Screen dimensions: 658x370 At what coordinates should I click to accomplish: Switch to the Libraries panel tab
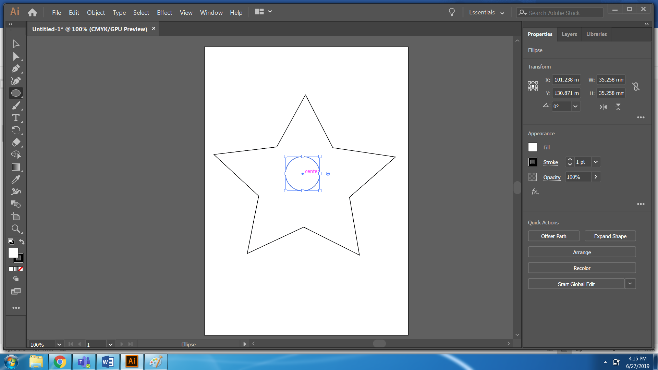click(x=596, y=34)
